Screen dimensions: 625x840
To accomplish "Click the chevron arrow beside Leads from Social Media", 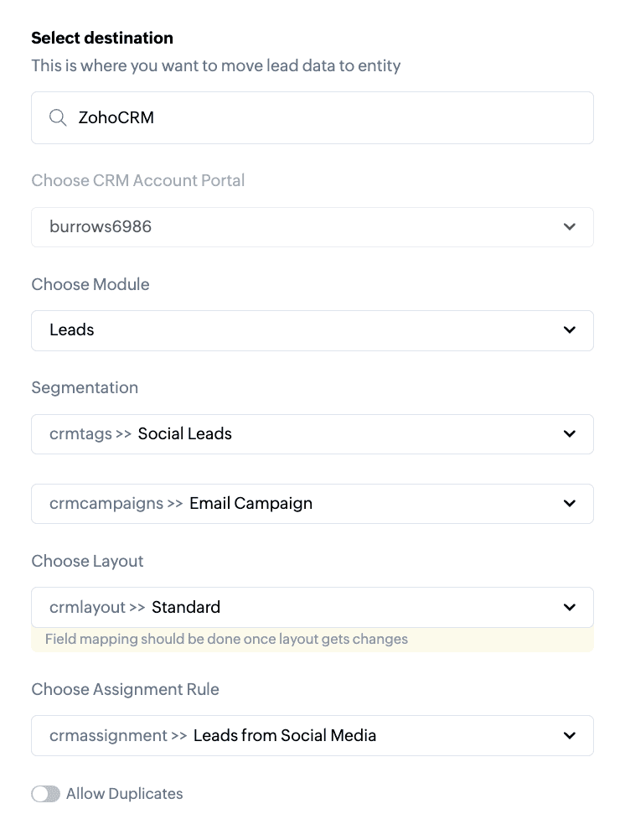I will click(x=570, y=736).
